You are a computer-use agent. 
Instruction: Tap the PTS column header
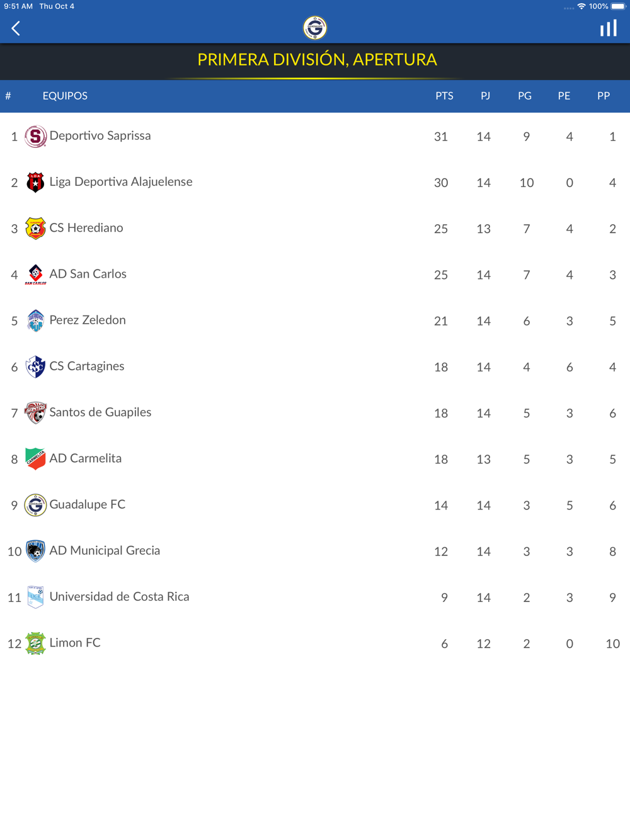pos(444,96)
